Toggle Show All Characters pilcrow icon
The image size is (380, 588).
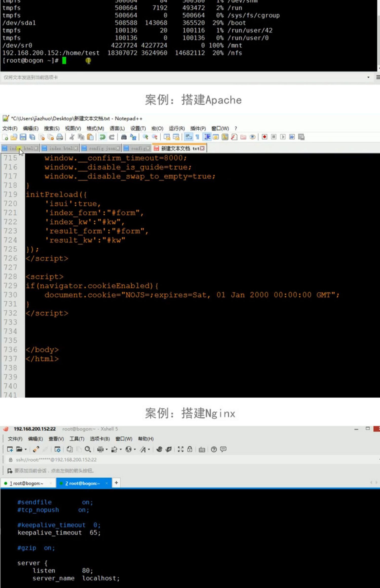[197, 137]
